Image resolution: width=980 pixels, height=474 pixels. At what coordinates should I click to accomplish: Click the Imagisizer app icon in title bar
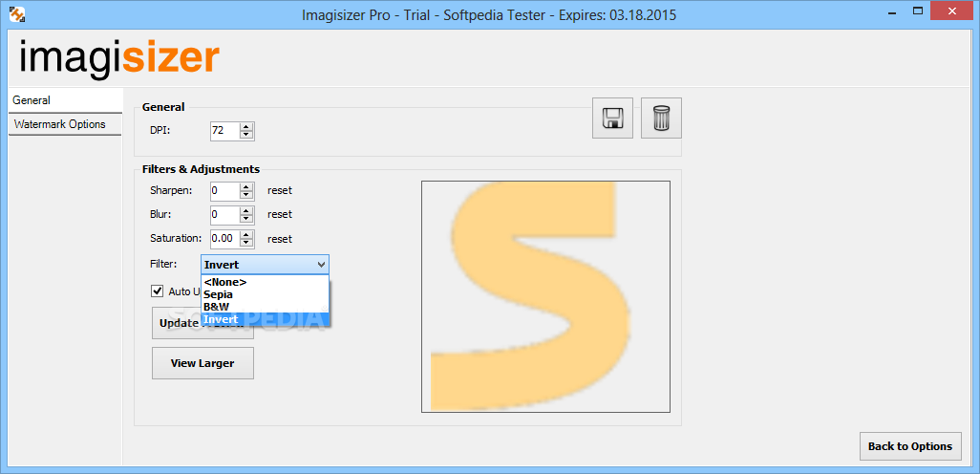coord(17,13)
